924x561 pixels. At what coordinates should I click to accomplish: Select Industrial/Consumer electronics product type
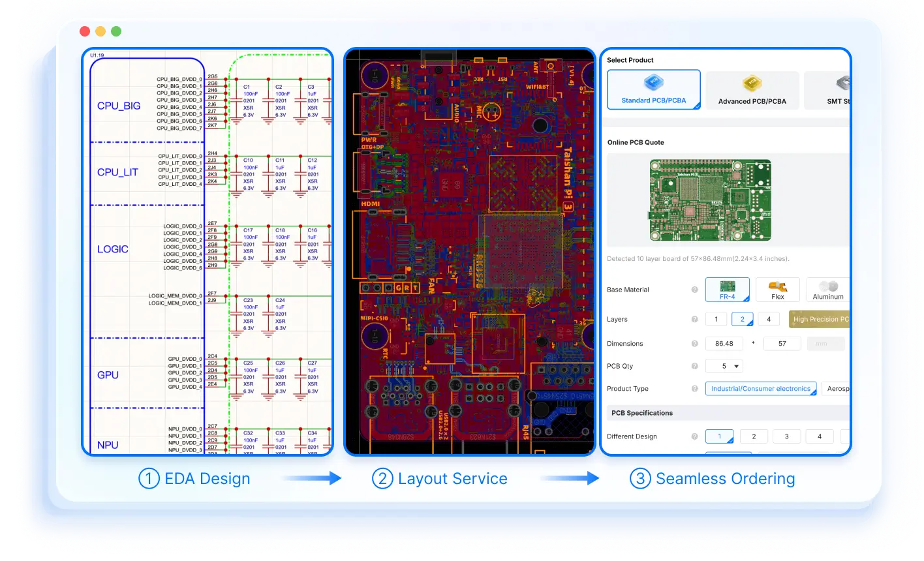(761, 389)
